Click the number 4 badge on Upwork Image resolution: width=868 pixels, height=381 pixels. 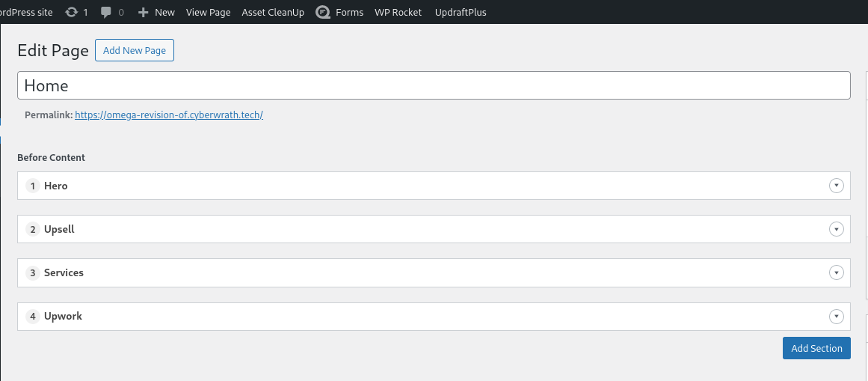pyautogui.click(x=32, y=317)
